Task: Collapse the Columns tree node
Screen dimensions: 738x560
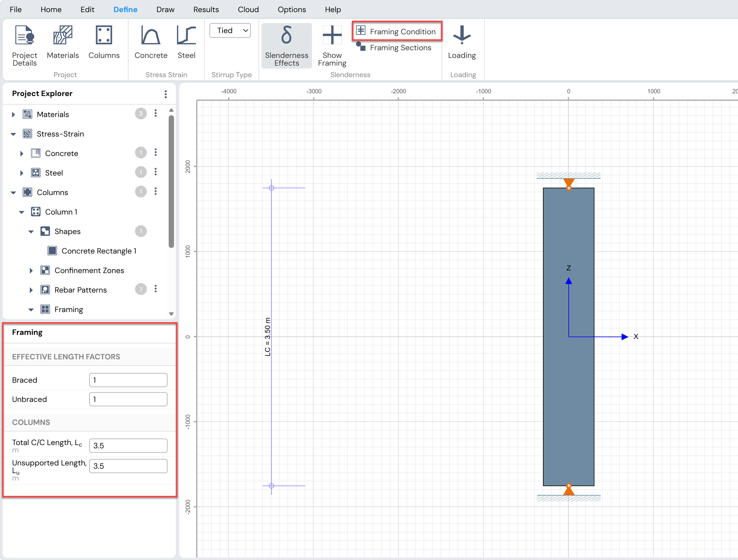Action: click(x=13, y=193)
